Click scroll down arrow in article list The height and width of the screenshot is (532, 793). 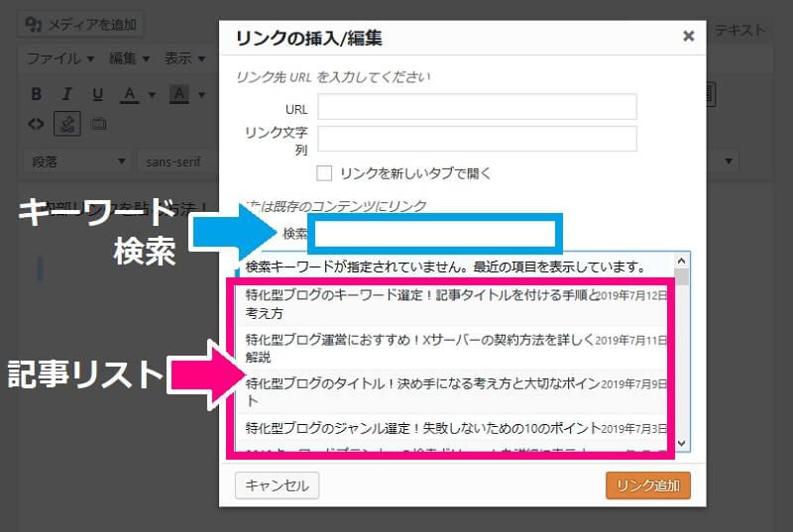681,443
